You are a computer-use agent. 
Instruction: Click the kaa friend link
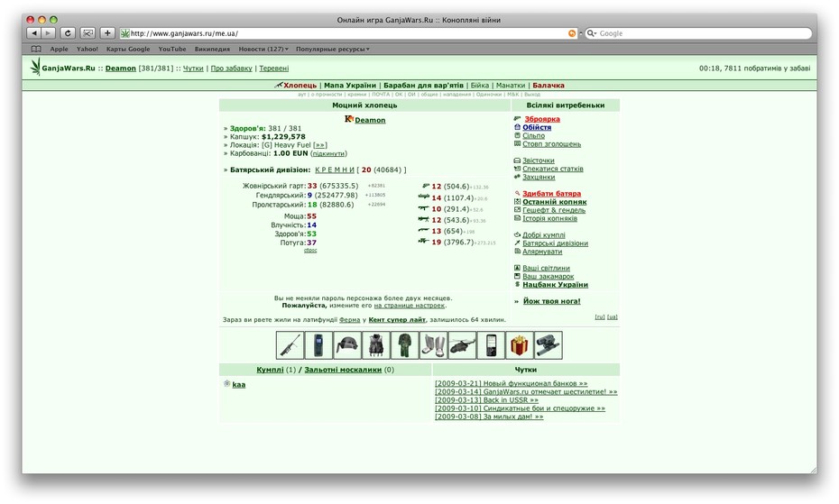click(239, 384)
